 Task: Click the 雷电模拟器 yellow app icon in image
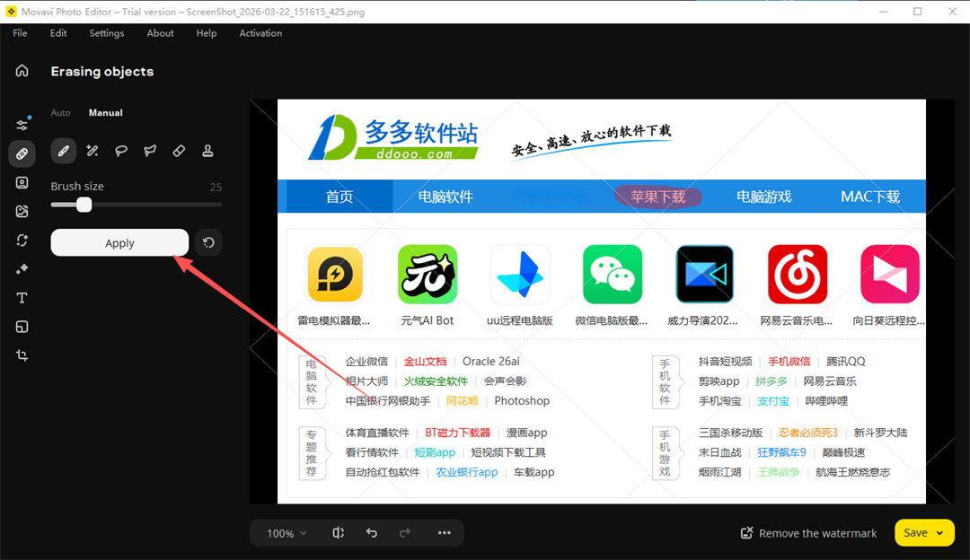click(335, 275)
